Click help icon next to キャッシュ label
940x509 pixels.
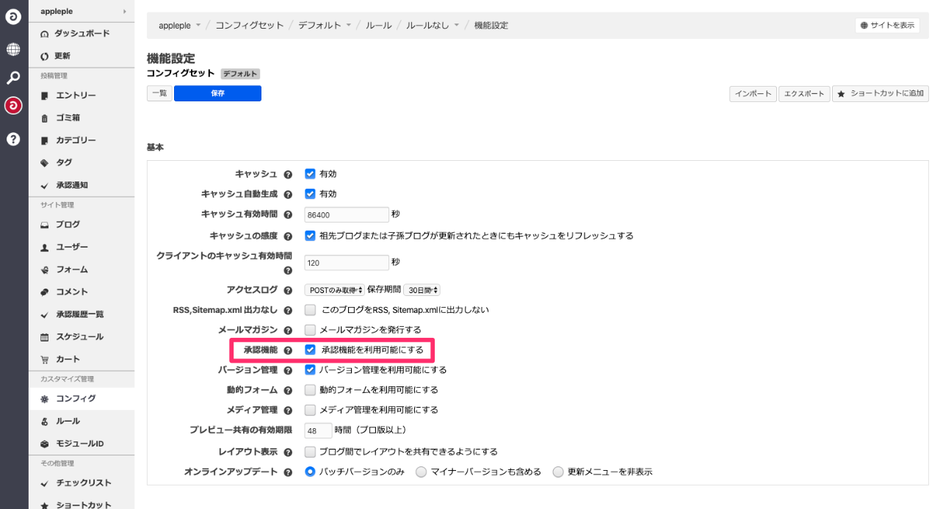(288, 174)
